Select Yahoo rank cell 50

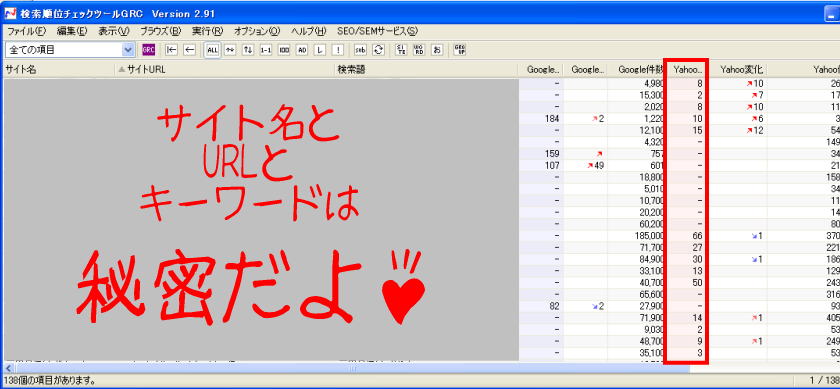697,282
